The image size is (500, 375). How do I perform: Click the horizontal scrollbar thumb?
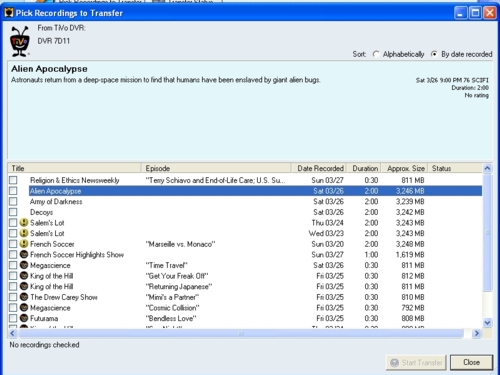coord(241,333)
